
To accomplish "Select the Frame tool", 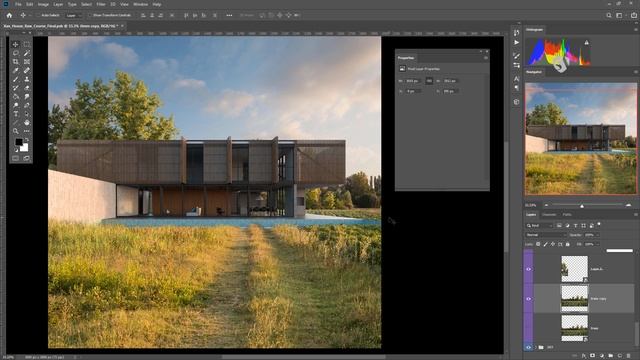I will [27, 62].
